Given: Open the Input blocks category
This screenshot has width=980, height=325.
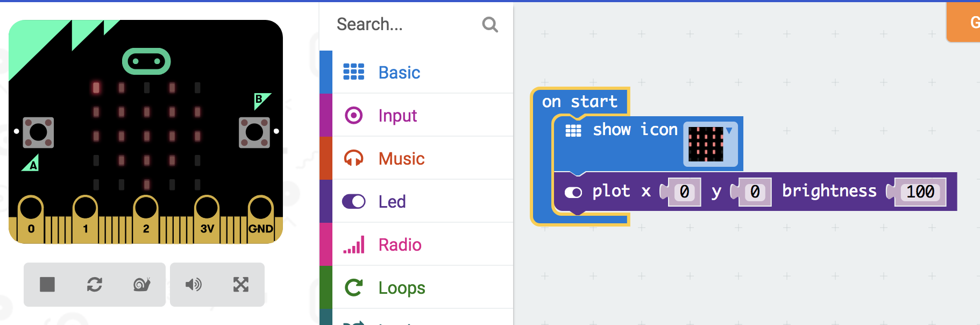Looking at the screenshot, I should click(x=398, y=115).
